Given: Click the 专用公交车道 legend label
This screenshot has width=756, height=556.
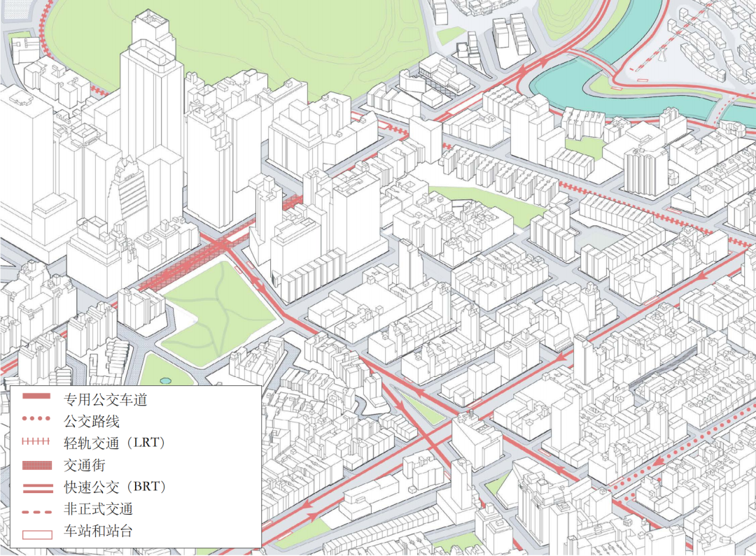Looking at the screenshot, I should click(x=106, y=400).
